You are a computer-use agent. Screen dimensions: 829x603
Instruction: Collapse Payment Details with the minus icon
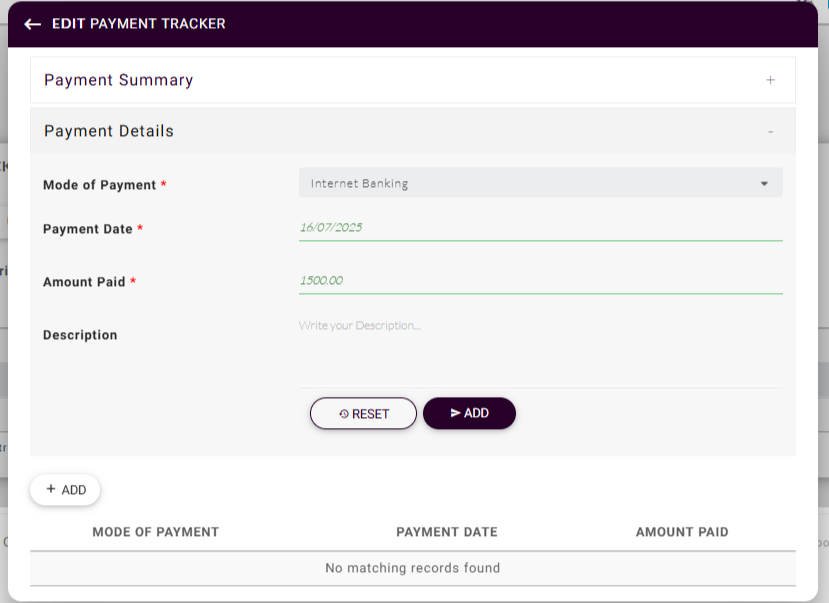click(770, 131)
